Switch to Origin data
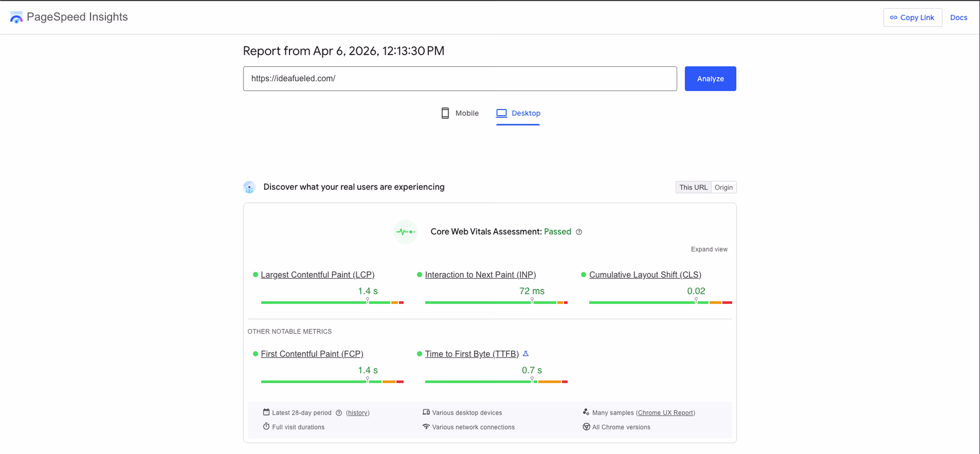 click(x=724, y=187)
